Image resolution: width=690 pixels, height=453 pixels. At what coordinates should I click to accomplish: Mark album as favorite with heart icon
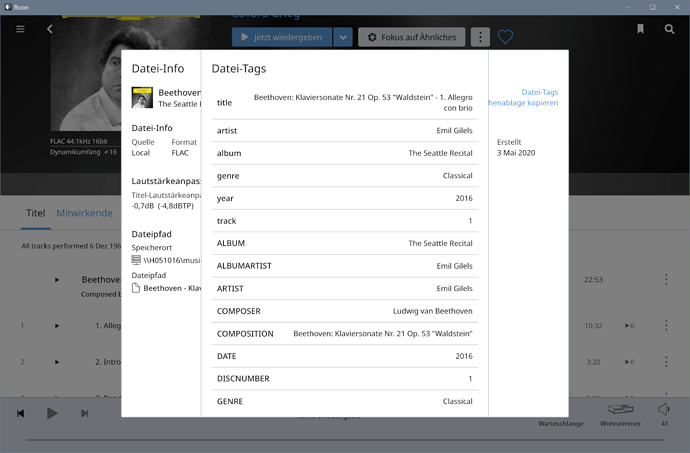coord(505,37)
